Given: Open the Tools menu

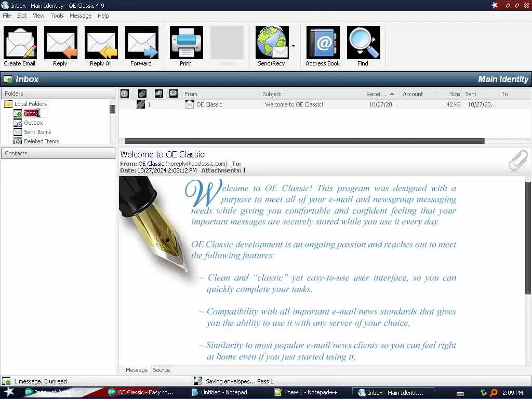Looking at the screenshot, I should pos(57,16).
